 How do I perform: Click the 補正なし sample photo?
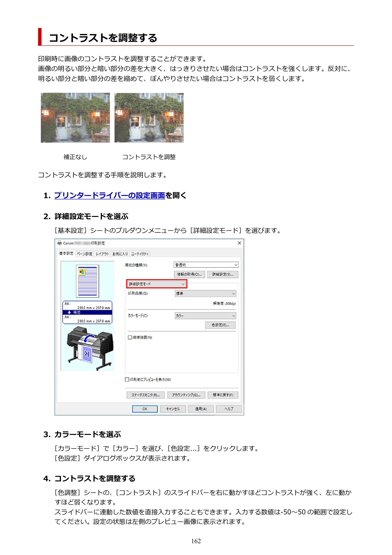coord(75,118)
